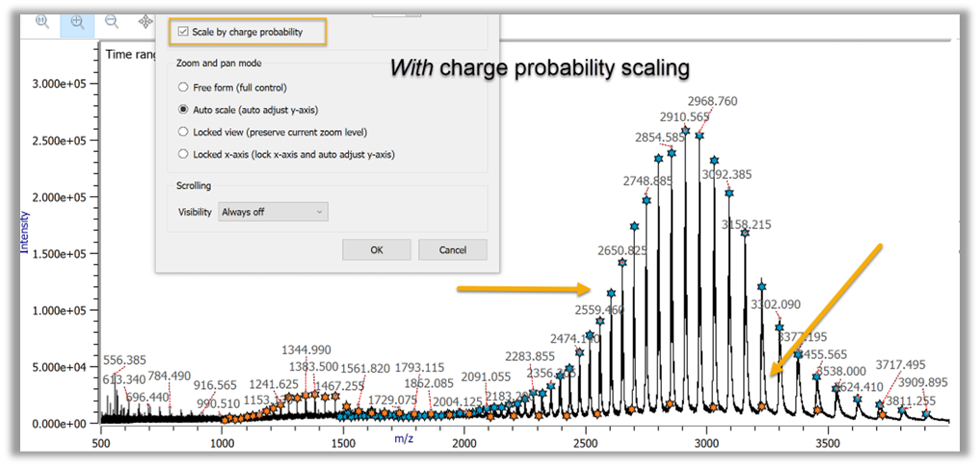Click peak label 2091.055
The width and height of the screenshot is (980, 466).
click(x=486, y=376)
